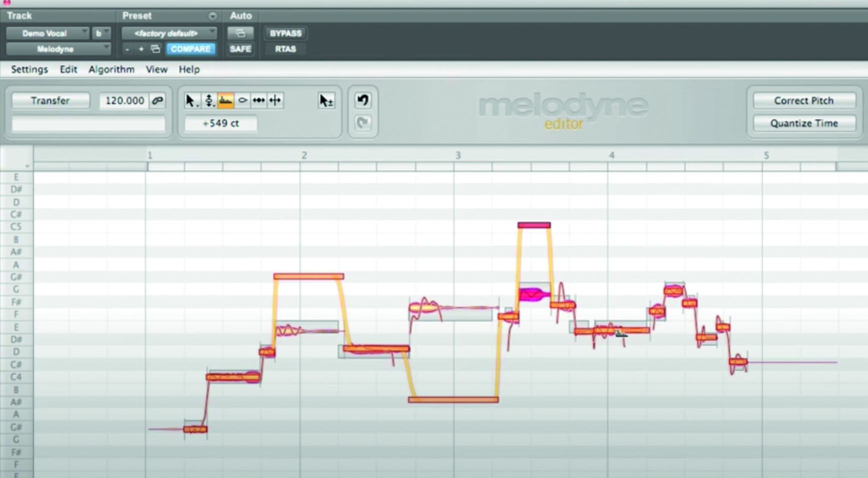This screenshot has width=868, height=478.
Task: Toggle BYPASS for the plug-in
Action: [285, 33]
